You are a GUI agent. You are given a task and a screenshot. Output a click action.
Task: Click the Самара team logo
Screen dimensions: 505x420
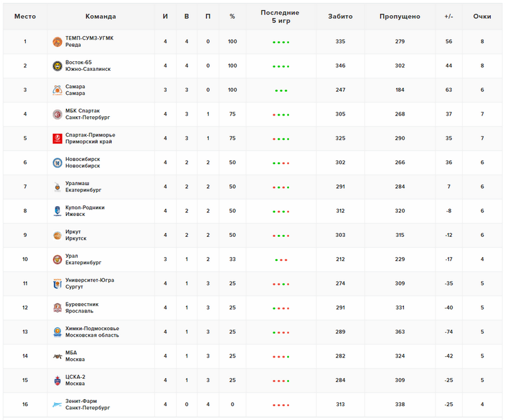click(57, 90)
